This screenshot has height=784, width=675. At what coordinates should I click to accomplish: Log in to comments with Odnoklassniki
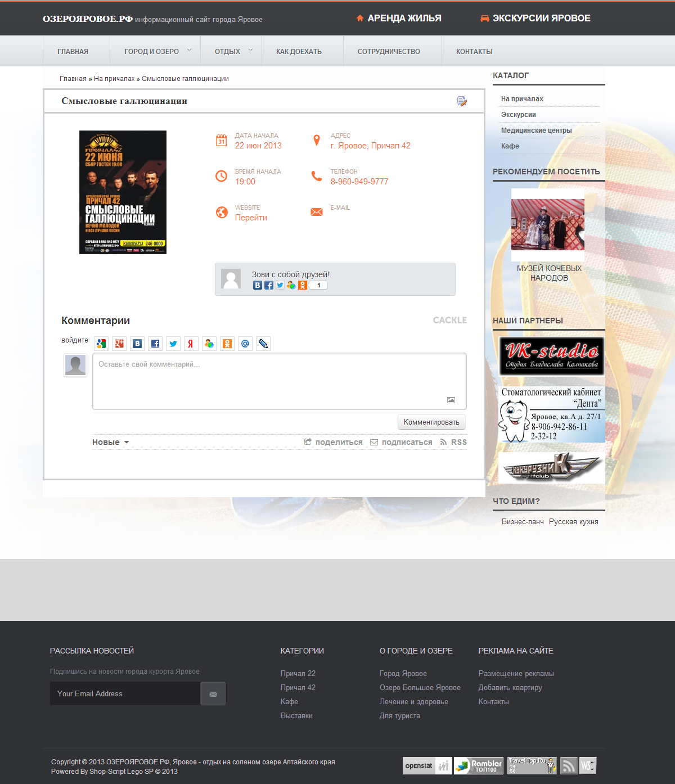[227, 344]
